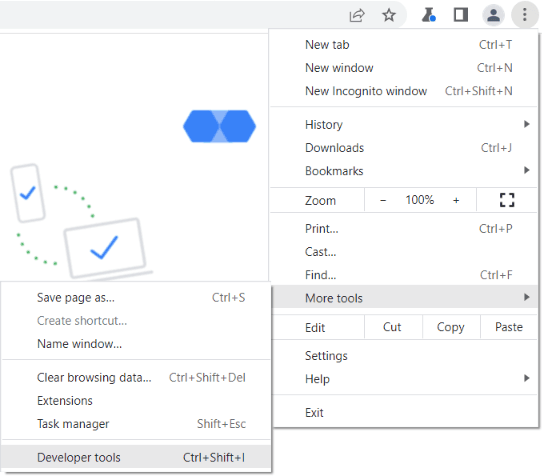Viewport: 542px width, 476px height.
Task: Open a New tab
Action: pos(404,45)
